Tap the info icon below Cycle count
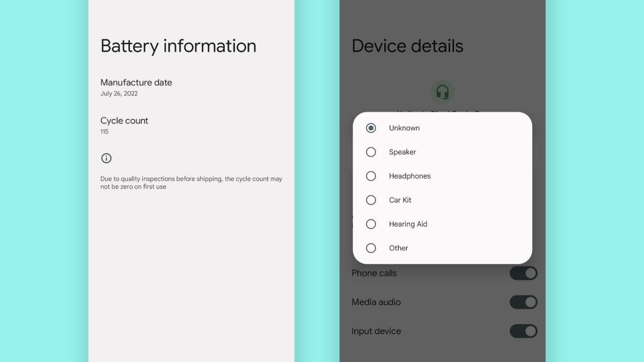The image size is (644, 362). (106, 158)
